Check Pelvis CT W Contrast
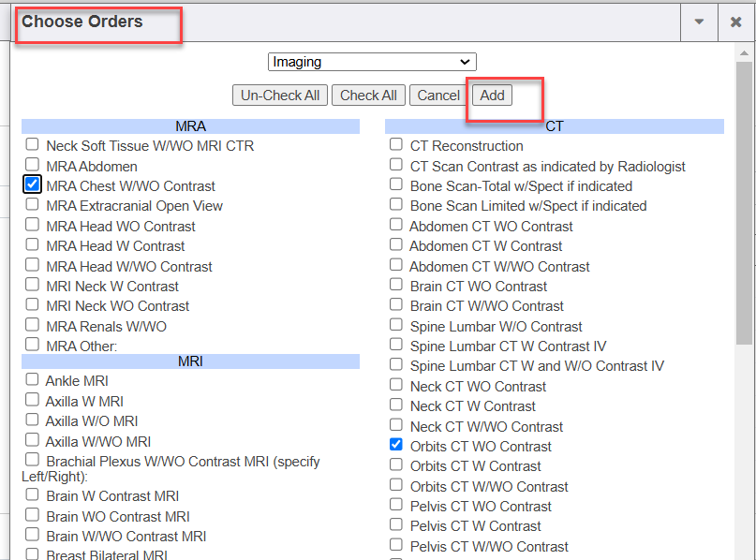756x560 pixels. 396,524
